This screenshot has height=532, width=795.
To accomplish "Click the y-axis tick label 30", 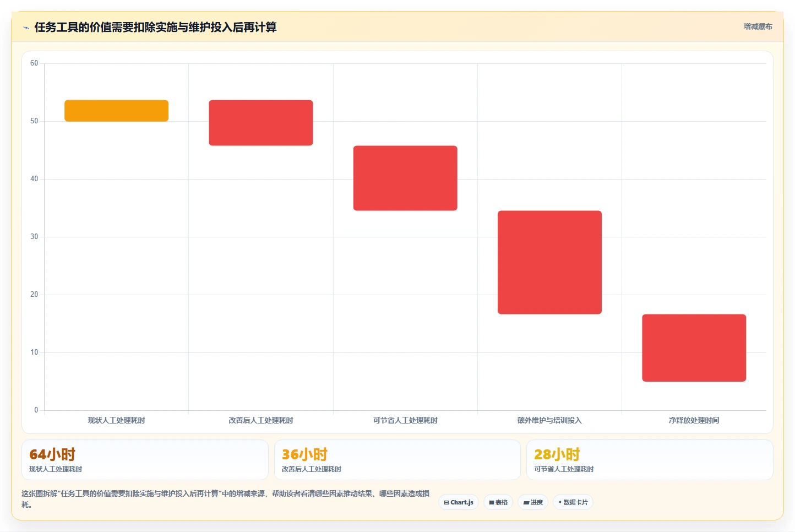I will (x=34, y=237).
